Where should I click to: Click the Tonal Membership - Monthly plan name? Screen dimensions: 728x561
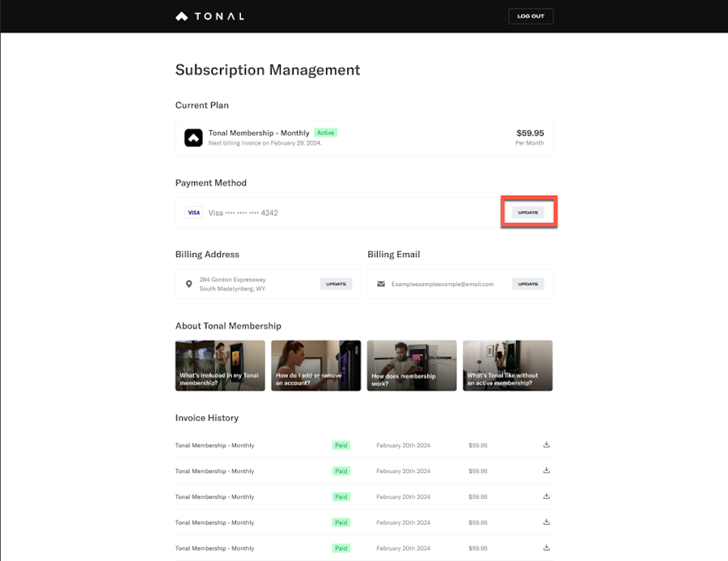coord(259,133)
